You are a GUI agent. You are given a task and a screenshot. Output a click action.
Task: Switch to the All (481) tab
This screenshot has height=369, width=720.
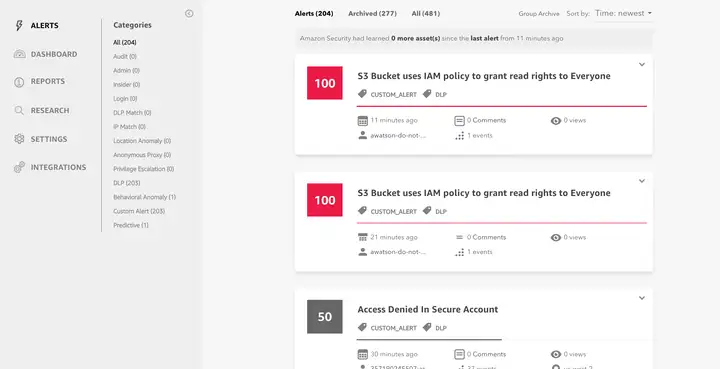(x=426, y=13)
